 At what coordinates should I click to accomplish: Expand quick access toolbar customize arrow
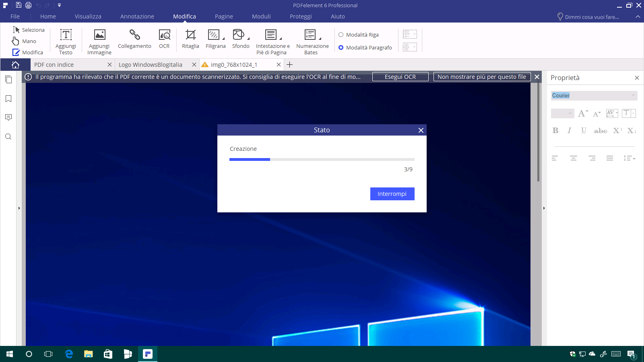(59, 5)
